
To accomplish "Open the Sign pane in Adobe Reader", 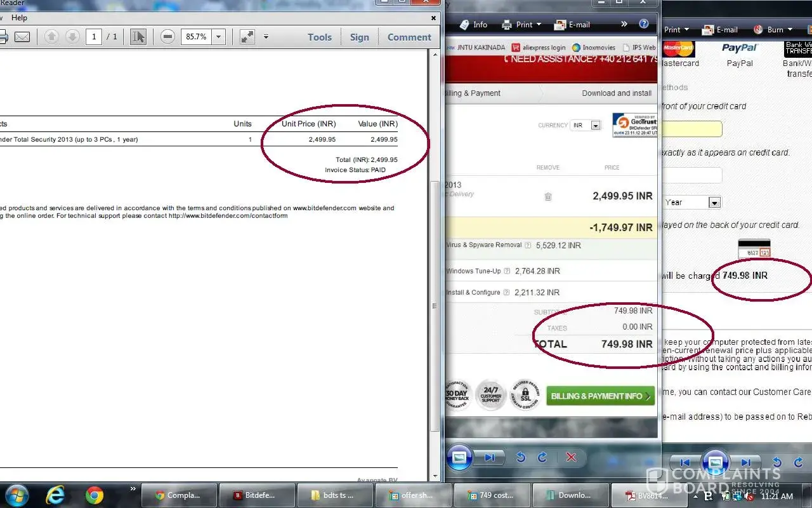I will (x=360, y=37).
